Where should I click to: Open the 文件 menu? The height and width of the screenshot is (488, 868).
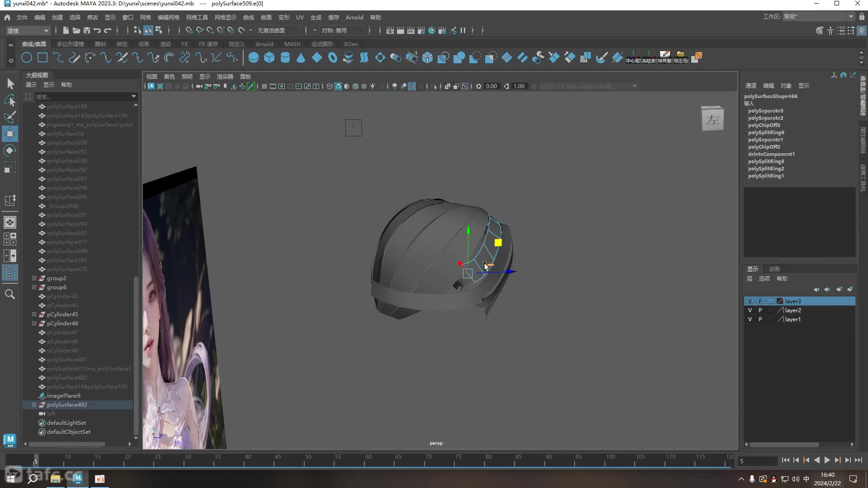[22, 17]
